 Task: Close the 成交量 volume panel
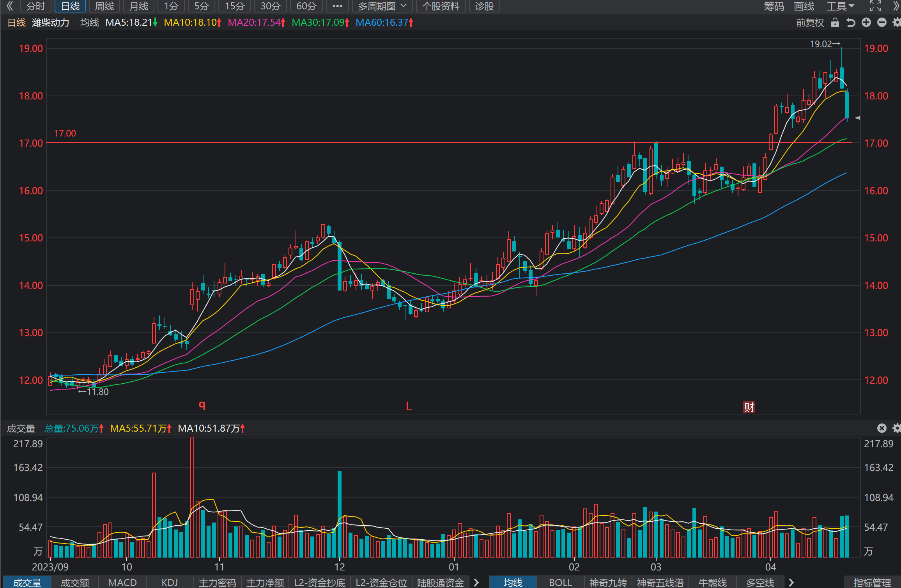pos(882,428)
